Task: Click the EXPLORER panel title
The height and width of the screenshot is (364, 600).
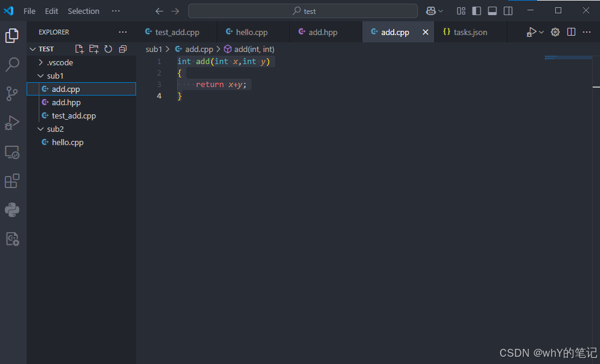Action: pyautogui.click(x=54, y=32)
